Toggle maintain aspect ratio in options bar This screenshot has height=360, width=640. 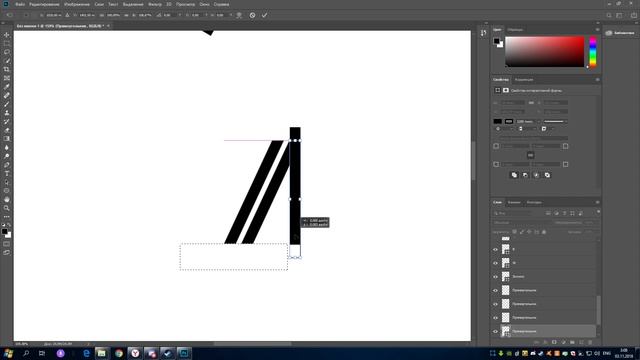pyautogui.click(x=126, y=15)
